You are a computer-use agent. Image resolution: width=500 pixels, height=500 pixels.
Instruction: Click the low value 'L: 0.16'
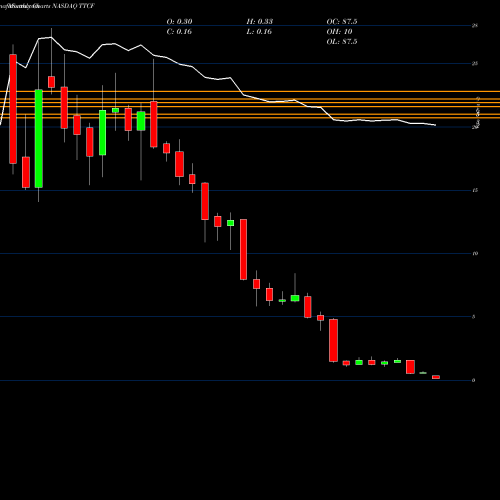[x=259, y=32]
